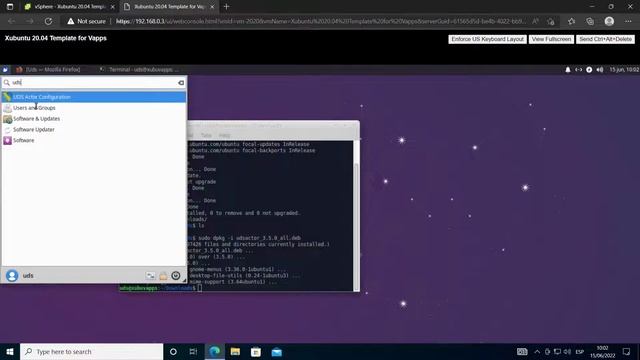Click the UDS Actor Configuration icon
Image resolution: width=640 pixels, height=360 pixels.
7,97
